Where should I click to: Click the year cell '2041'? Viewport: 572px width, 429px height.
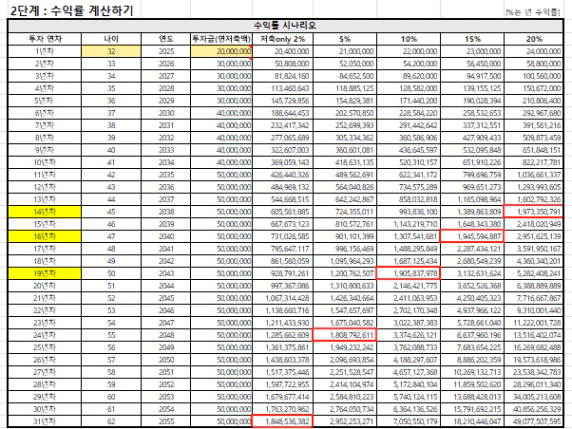(166, 249)
